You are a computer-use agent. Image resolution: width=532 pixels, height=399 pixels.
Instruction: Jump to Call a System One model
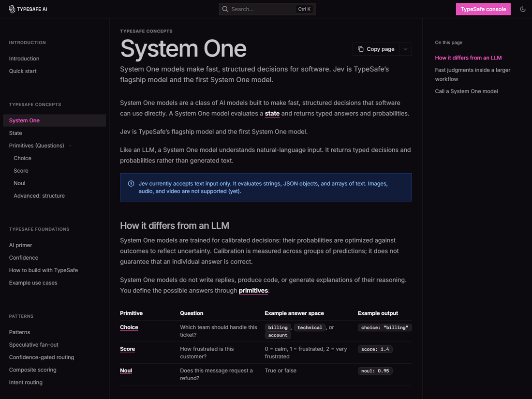pos(467,91)
